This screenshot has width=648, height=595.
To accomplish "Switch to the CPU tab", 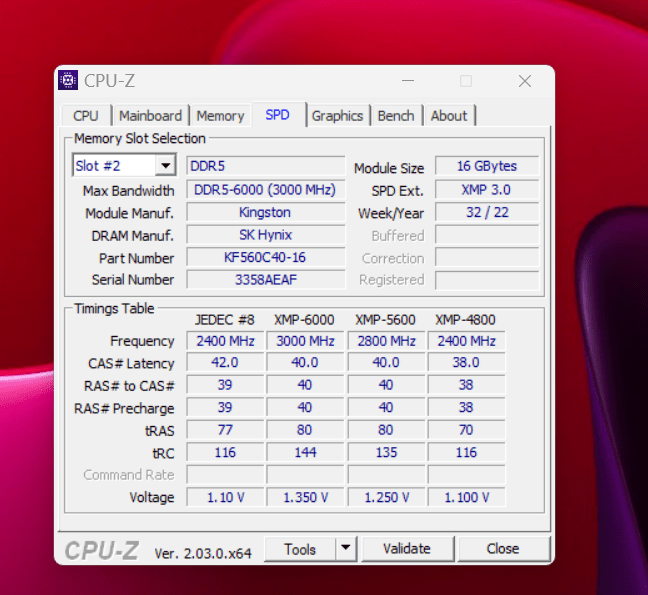I will 86,116.
